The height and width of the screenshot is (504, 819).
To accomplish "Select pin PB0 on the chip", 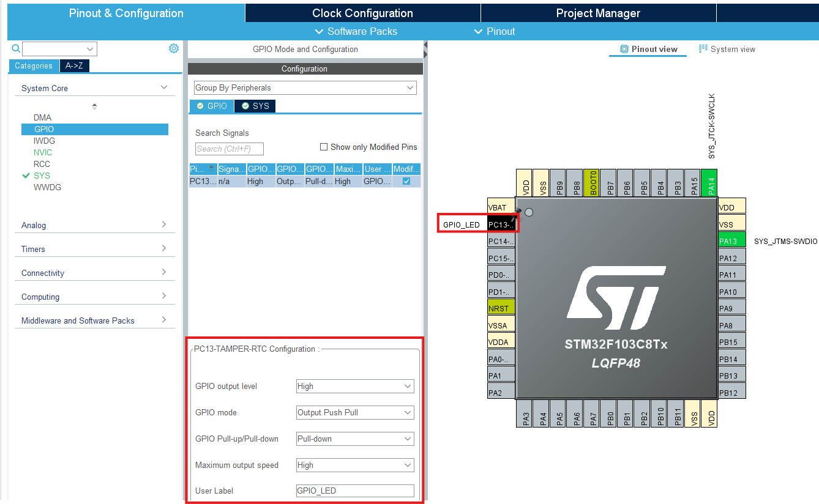I will 608,414.
